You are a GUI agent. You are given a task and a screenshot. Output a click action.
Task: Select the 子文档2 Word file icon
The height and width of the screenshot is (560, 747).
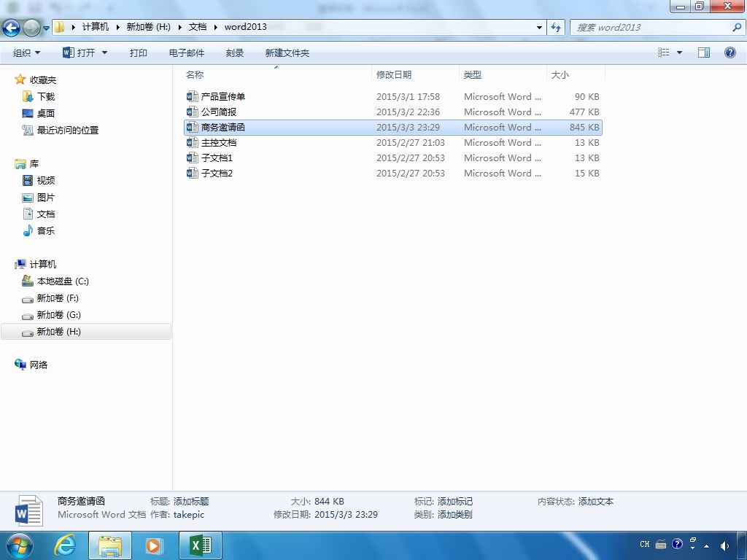[x=192, y=173]
